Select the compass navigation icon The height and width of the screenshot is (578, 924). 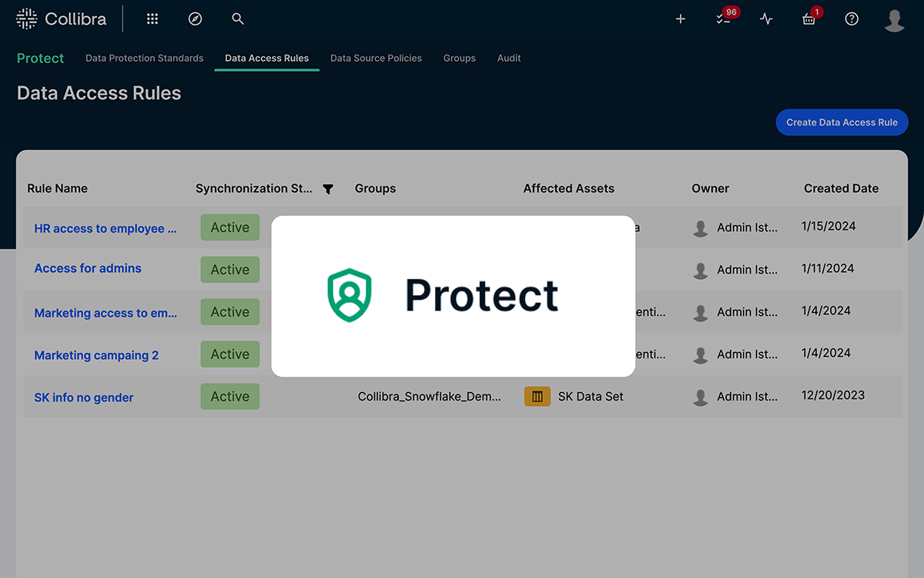195,18
